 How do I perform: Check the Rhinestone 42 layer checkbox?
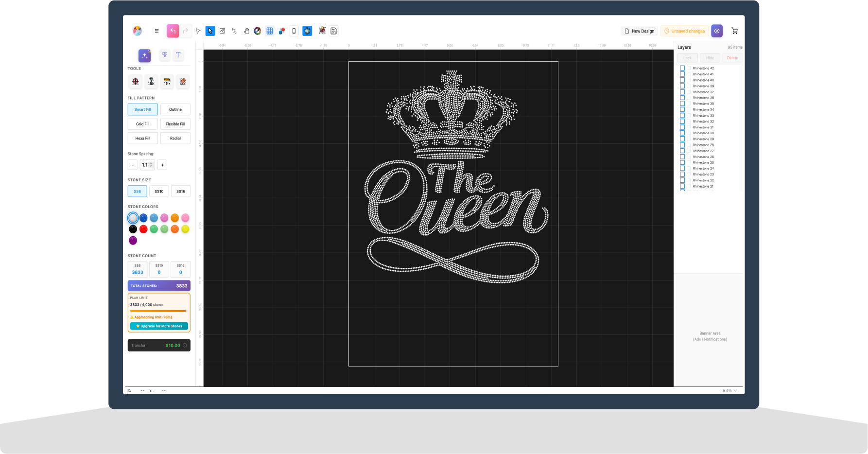(x=682, y=69)
